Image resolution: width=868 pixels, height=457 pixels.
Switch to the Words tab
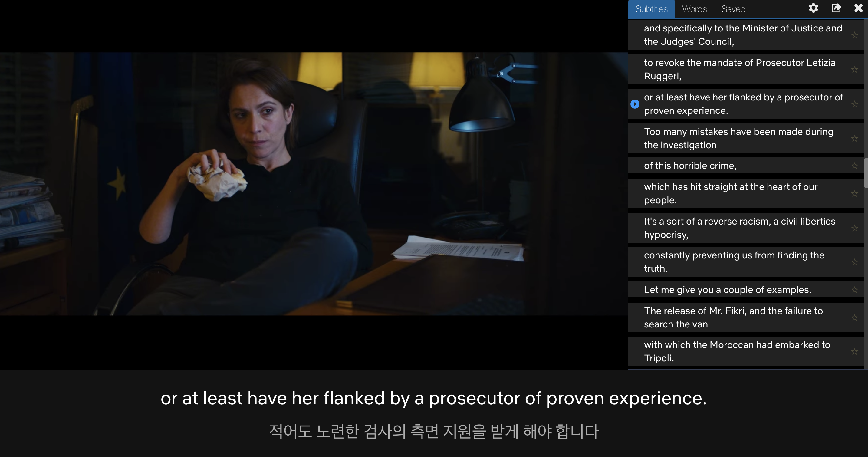coord(694,9)
